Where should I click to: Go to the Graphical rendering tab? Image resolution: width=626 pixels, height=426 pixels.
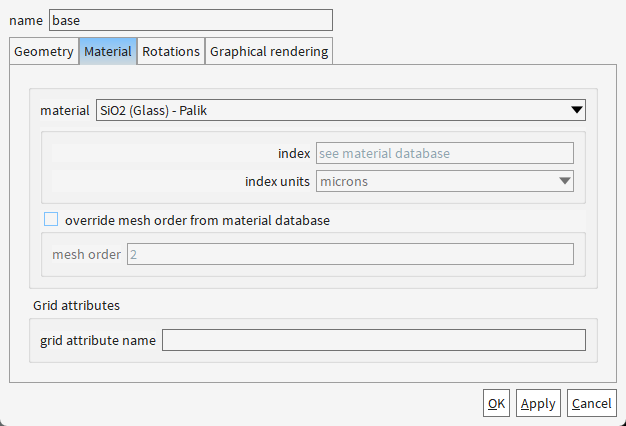point(269,52)
